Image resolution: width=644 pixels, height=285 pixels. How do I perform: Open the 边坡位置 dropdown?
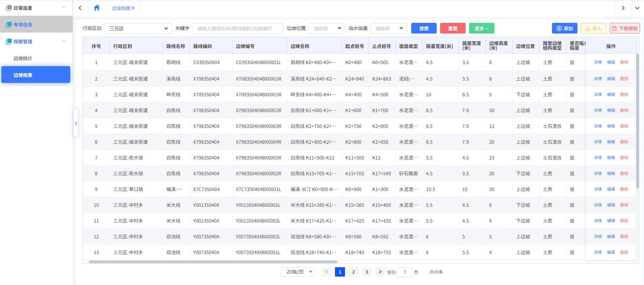[x=327, y=29]
